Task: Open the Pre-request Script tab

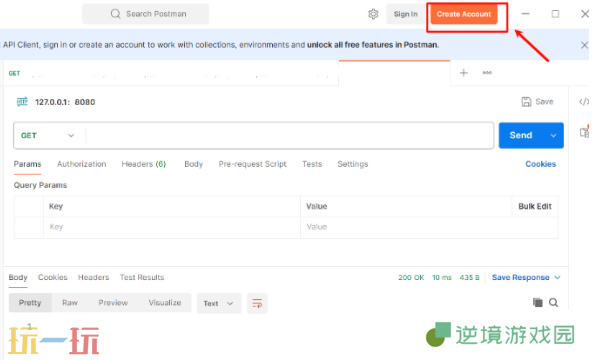Action: [x=253, y=164]
